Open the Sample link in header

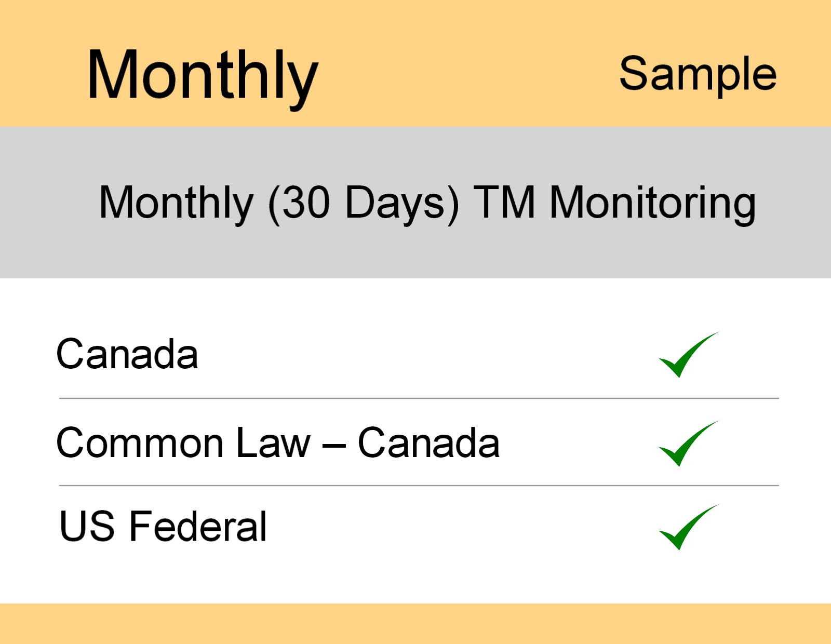pyautogui.click(x=698, y=74)
